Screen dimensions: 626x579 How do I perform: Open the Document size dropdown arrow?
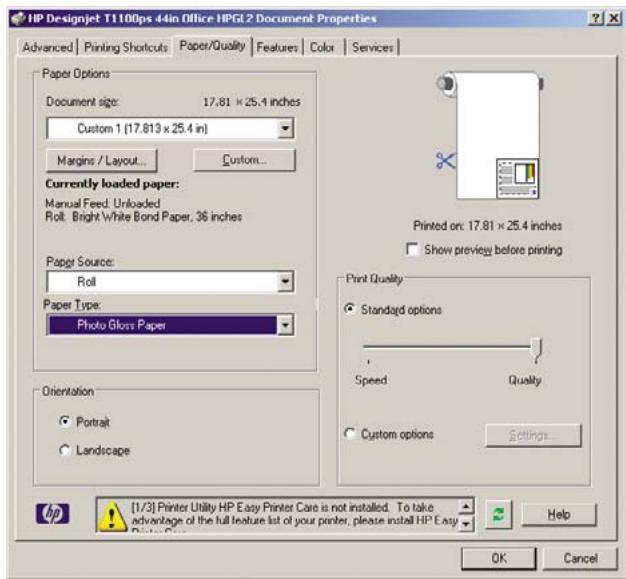[x=285, y=128]
